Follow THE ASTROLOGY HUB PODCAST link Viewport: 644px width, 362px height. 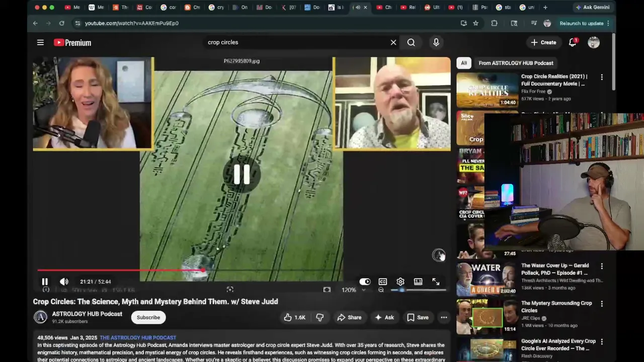(x=138, y=338)
